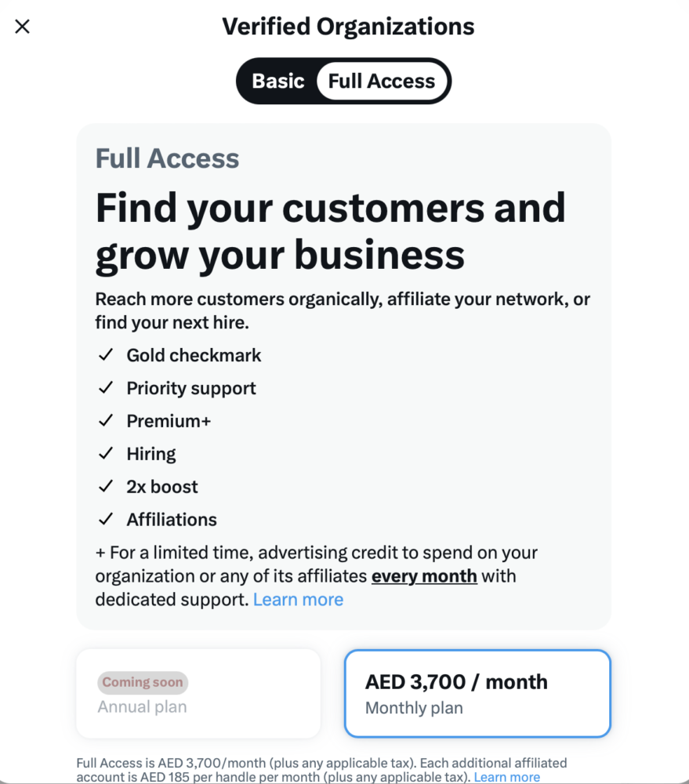Click the Verified Organizations title
The height and width of the screenshot is (784, 689).
click(x=348, y=27)
